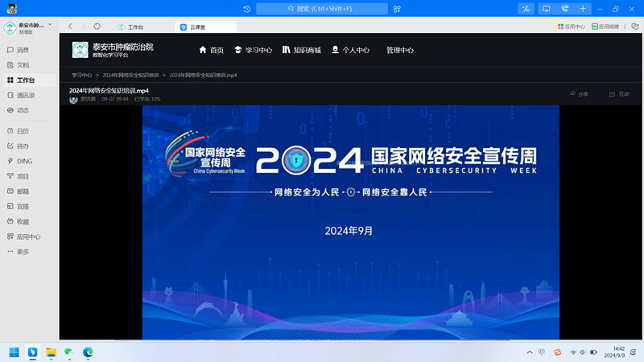Screen dimensions: 644x362
Task: Click the 搜索 search box
Action: [321, 9]
